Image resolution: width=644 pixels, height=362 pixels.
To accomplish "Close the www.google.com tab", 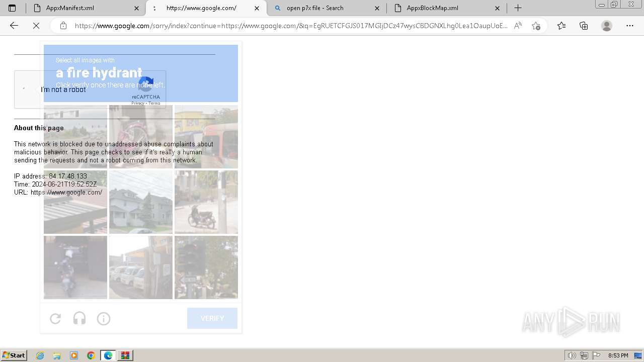I will tap(257, 8).
